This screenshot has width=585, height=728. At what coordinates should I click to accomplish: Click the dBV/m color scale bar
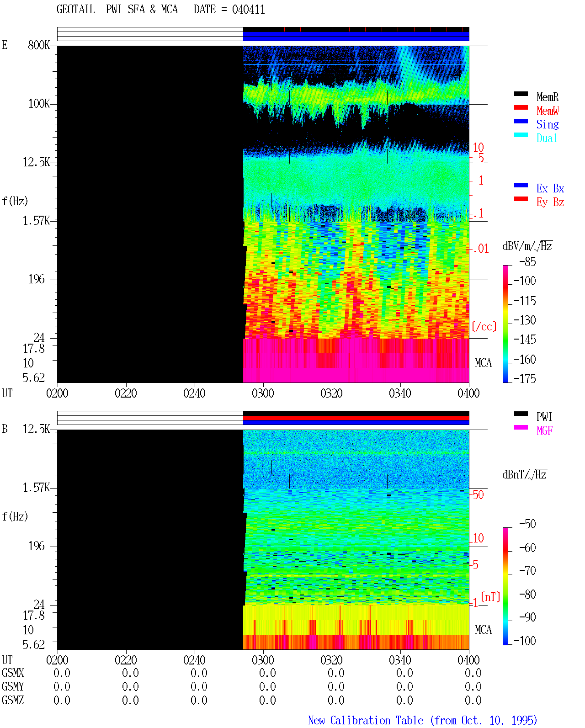click(505, 324)
